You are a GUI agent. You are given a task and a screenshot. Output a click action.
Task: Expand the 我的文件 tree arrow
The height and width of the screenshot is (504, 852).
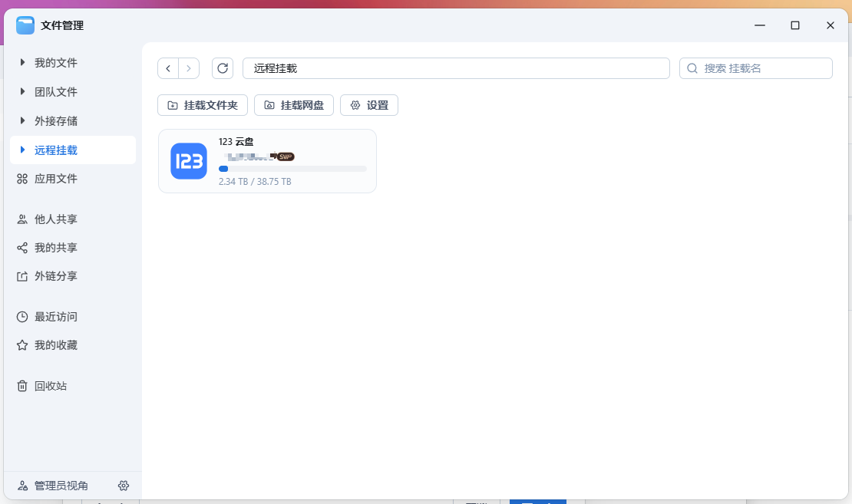pos(22,62)
